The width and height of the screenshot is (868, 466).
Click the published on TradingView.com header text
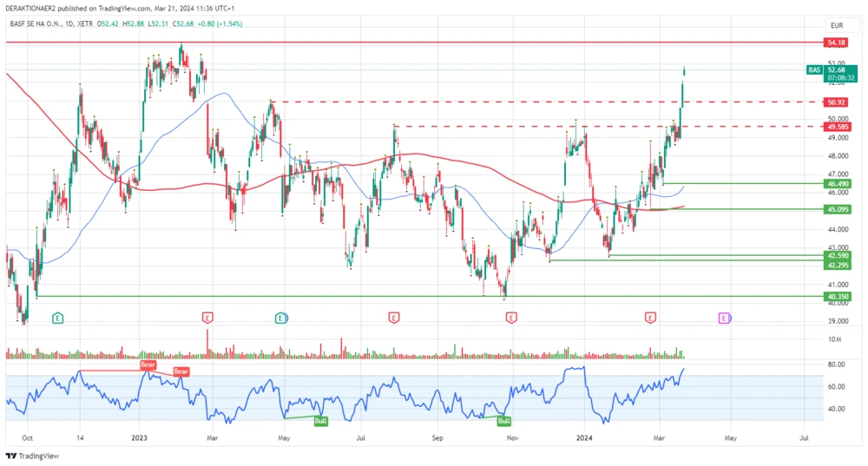point(103,9)
